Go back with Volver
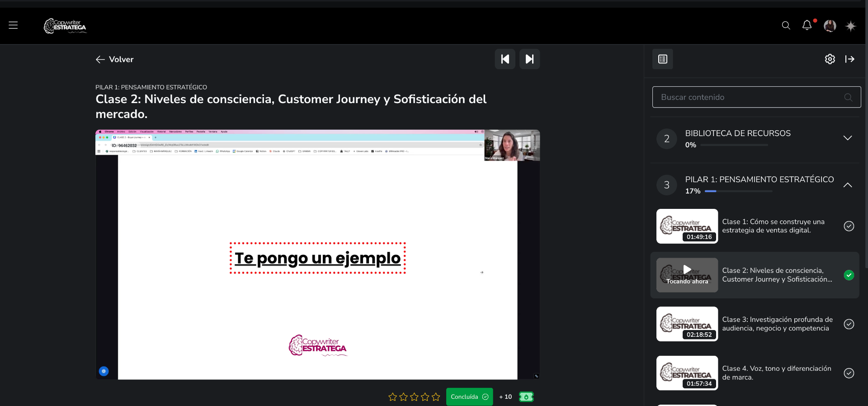The image size is (868, 406). point(115,59)
